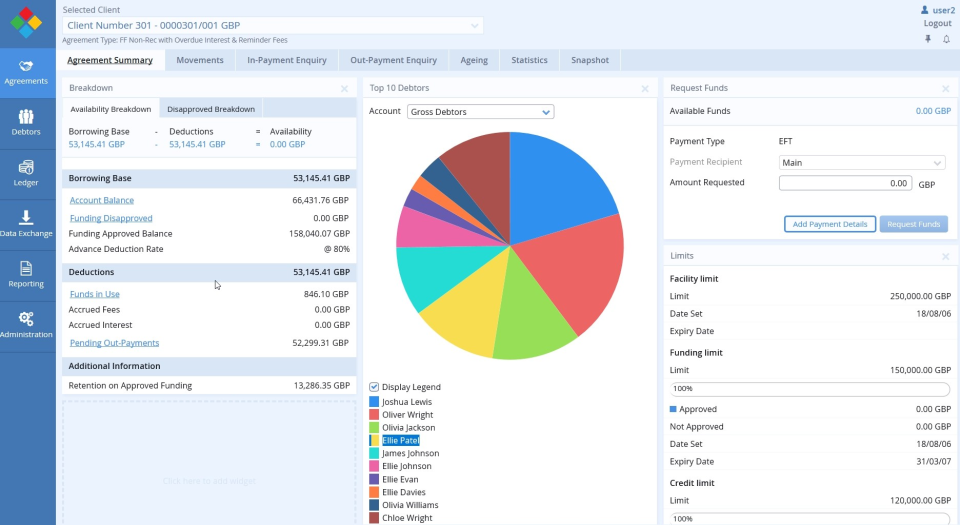The image size is (960, 525).
Task: Open the Reporting sidebar icon
Action: coord(27,274)
